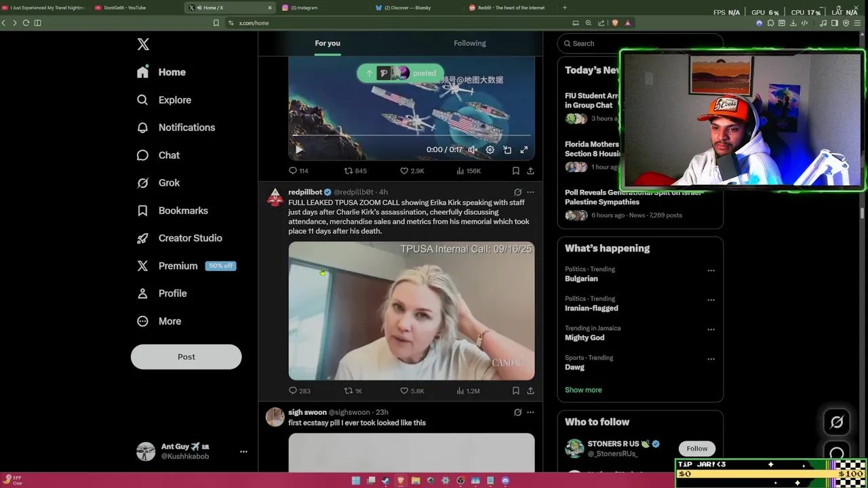The image size is (868, 488).
Task: Reload the page in browser toolbar
Action: click(26, 22)
